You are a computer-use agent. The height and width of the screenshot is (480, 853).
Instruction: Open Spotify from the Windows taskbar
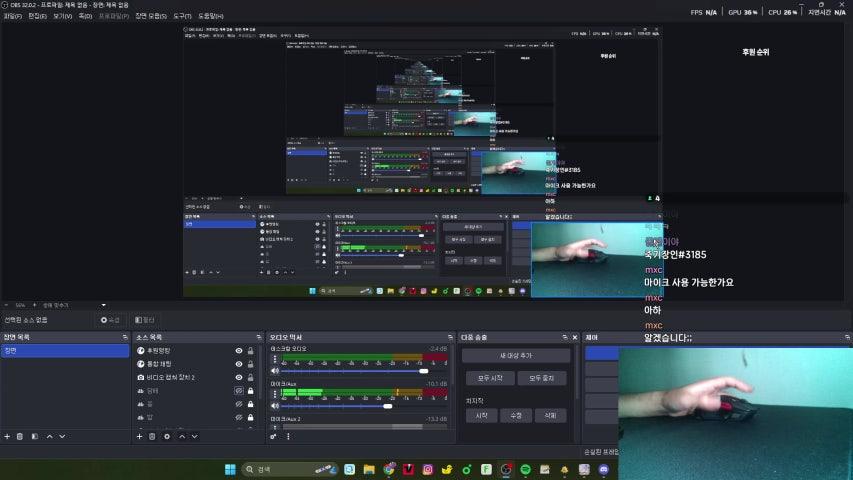pos(525,469)
